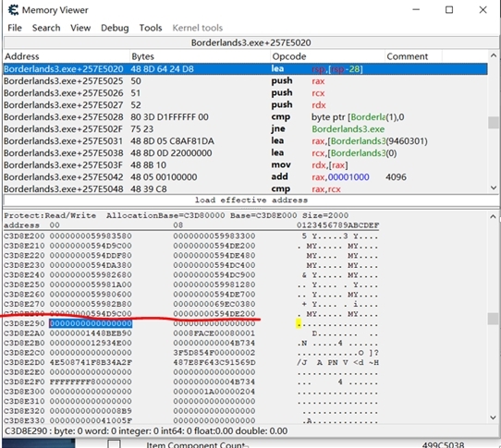The image size is (501, 448).
Task: Toggle checkbox beside Item Component Count in background
Action: coord(114,444)
